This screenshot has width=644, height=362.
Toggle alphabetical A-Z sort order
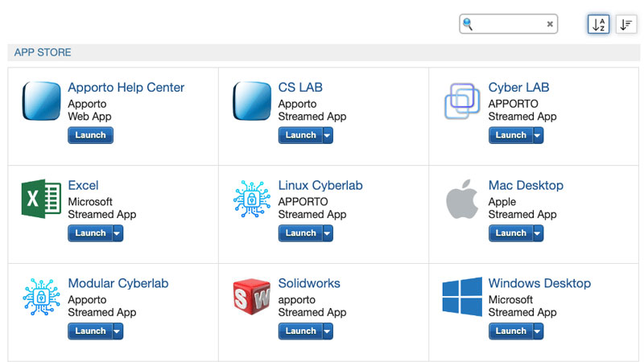coord(598,24)
